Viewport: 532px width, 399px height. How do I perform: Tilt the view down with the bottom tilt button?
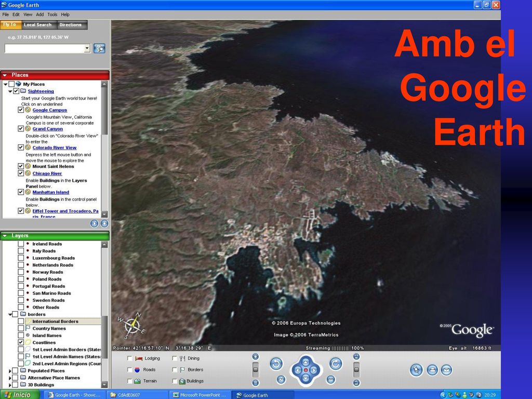pos(356,383)
